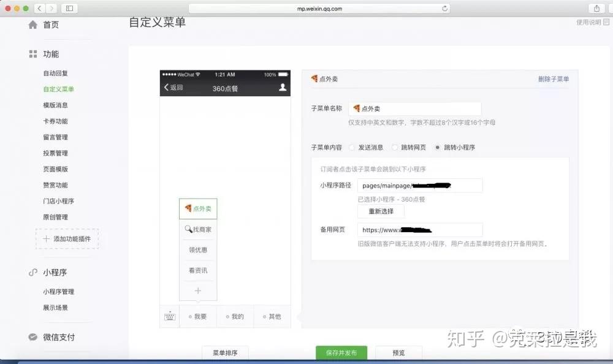This screenshot has height=364, width=613.
Task: Click the 重新选择 button
Action: point(381,211)
